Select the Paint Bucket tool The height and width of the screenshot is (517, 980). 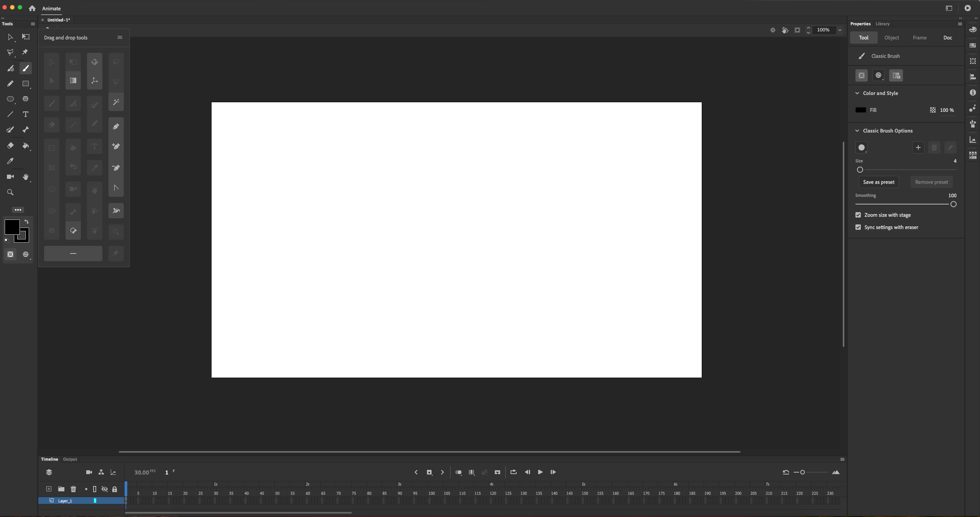(26, 146)
